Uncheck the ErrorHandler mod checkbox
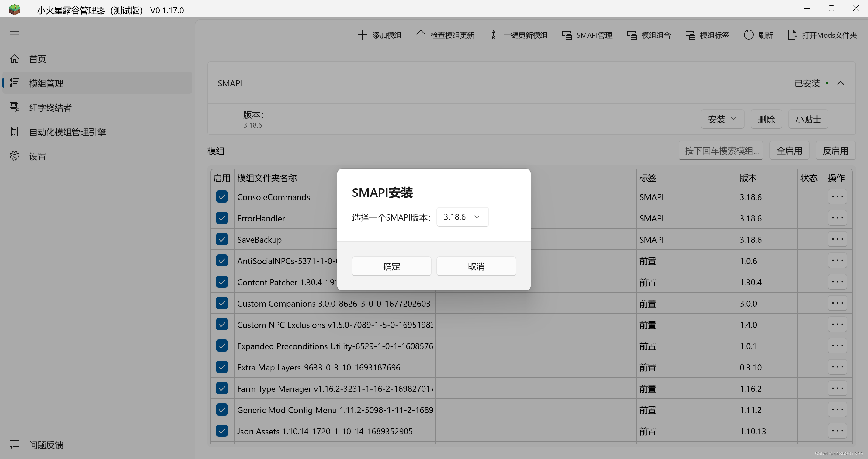Viewport: 868px width, 459px height. [222, 218]
